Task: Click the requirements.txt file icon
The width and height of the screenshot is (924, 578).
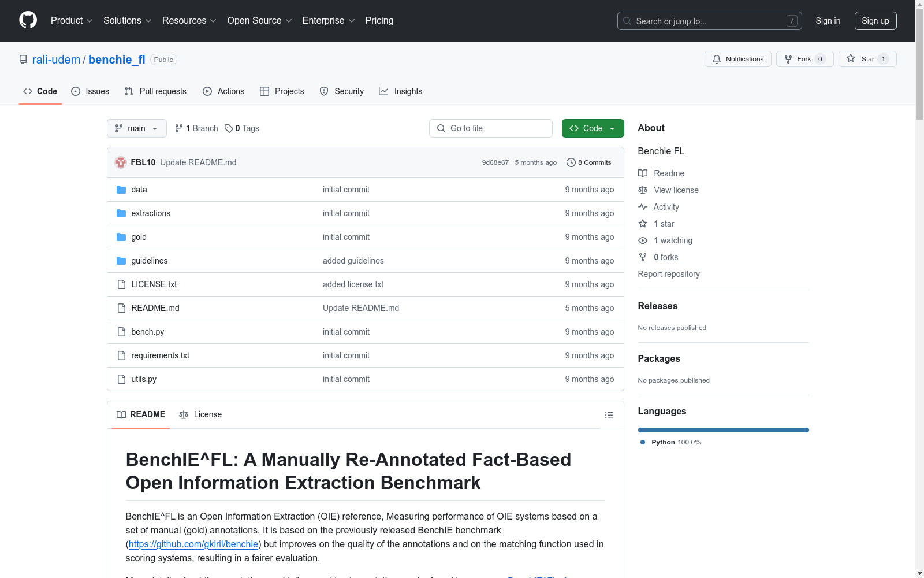Action: pyautogui.click(x=121, y=355)
